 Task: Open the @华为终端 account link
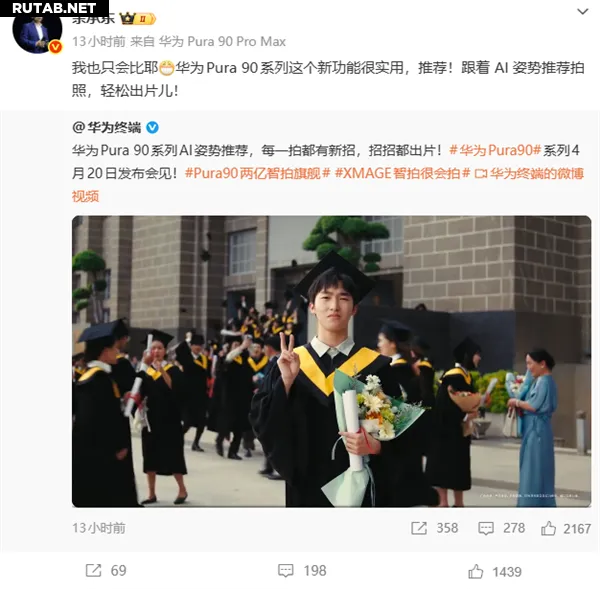106,127
